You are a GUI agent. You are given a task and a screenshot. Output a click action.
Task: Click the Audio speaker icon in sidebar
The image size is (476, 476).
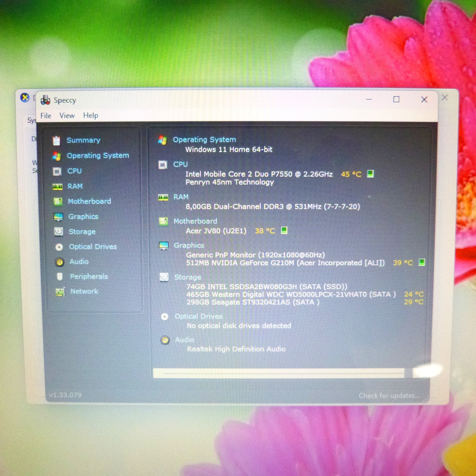tap(59, 262)
